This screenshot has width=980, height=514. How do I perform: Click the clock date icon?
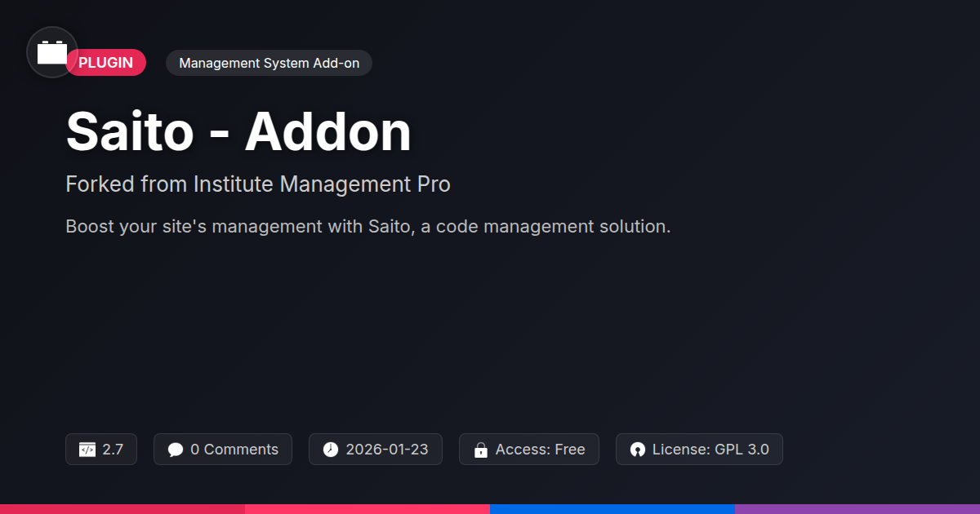point(330,450)
